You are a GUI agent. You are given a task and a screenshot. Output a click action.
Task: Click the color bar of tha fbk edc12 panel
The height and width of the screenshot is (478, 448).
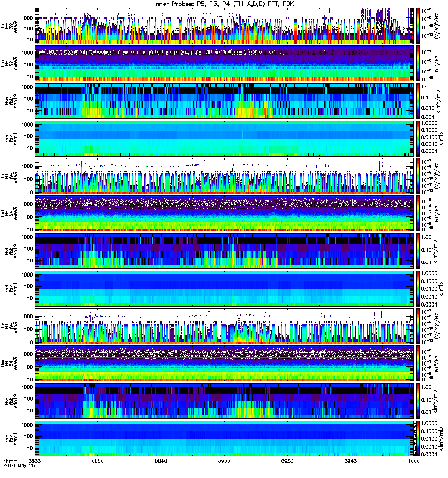point(418,101)
